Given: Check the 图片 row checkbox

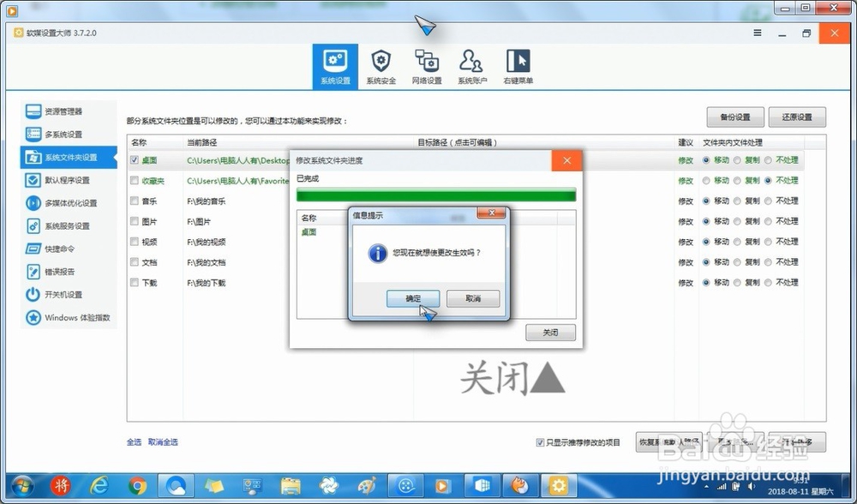Looking at the screenshot, I should click(135, 221).
